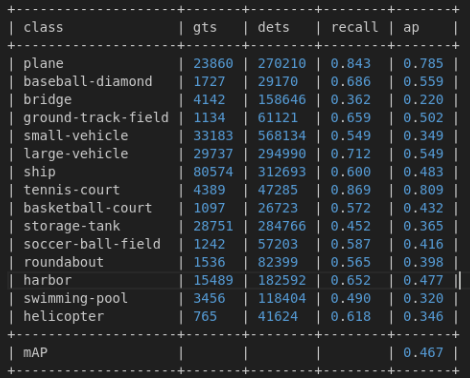Click bridge dets value 158646
470x378 pixels.
pos(282,100)
